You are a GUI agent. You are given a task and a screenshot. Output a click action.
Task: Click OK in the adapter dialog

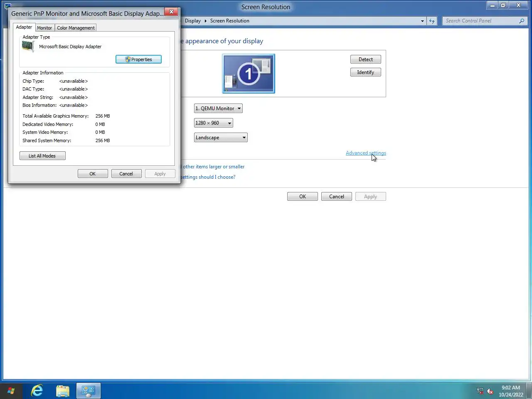coord(93,174)
